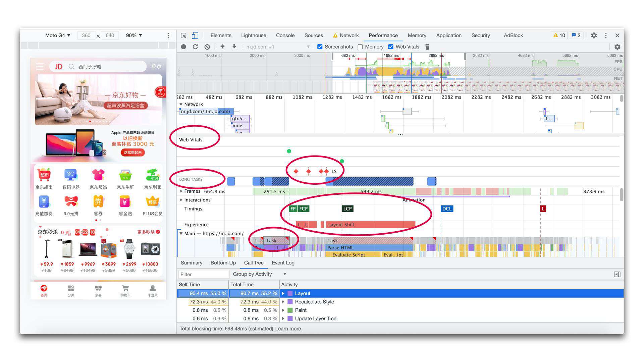
Task: Open the Moto G4 device dropdown
Action: pyautogui.click(x=58, y=36)
